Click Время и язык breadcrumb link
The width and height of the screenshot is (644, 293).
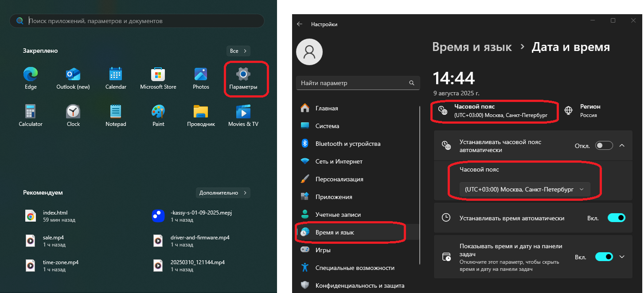pyautogui.click(x=472, y=47)
